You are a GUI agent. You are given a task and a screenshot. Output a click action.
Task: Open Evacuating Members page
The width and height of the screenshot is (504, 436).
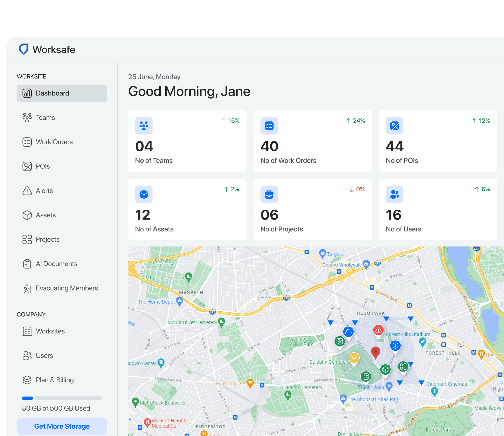[x=67, y=288]
